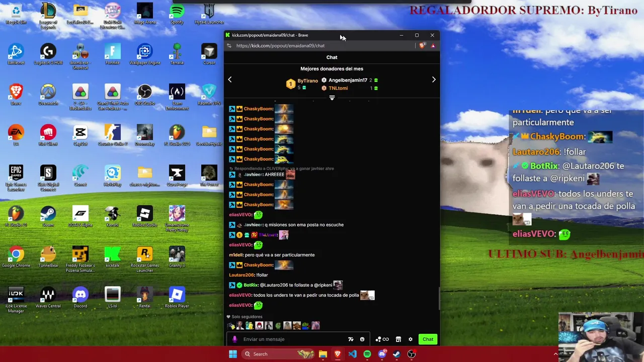644x362 pixels.
Task: Open File Explorer from taskbar
Action: tap(323, 354)
